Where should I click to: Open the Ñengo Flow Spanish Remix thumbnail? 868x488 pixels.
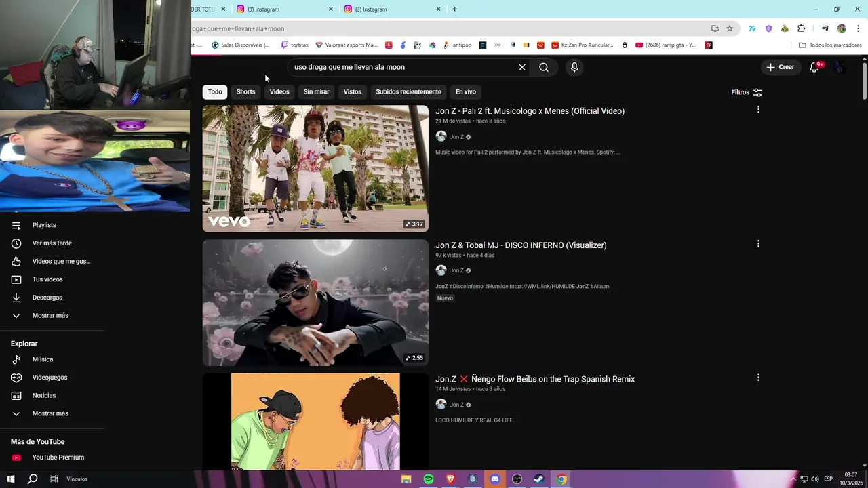[315, 421]
